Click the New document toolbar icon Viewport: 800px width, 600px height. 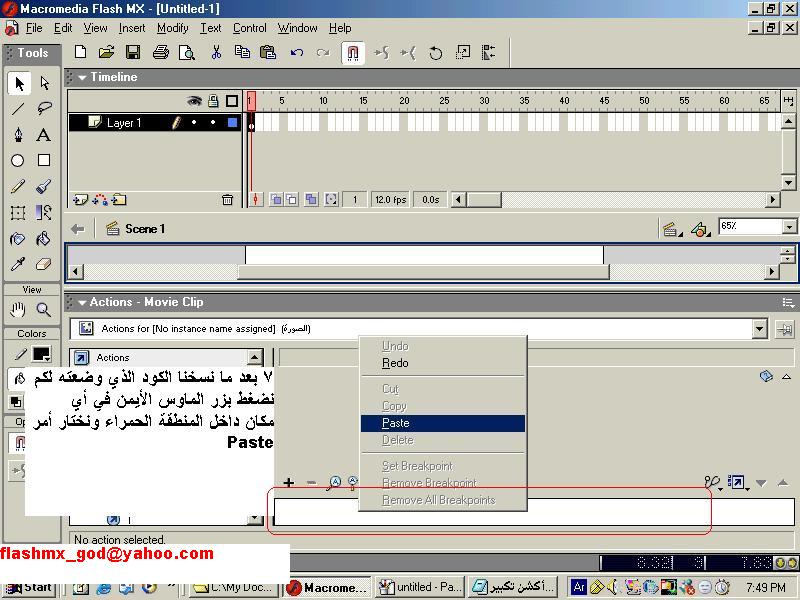[x=80, y=52]
